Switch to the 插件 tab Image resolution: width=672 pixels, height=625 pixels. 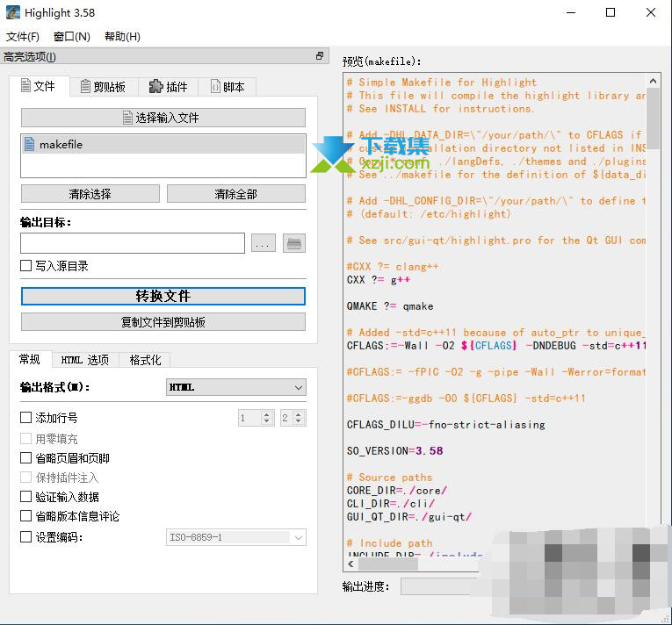169,87
